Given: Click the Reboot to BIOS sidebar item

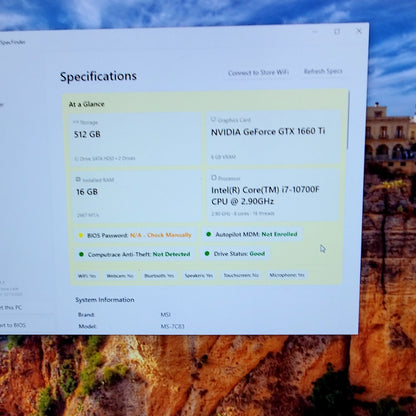Looking at the screenshot, I should 13,325.
